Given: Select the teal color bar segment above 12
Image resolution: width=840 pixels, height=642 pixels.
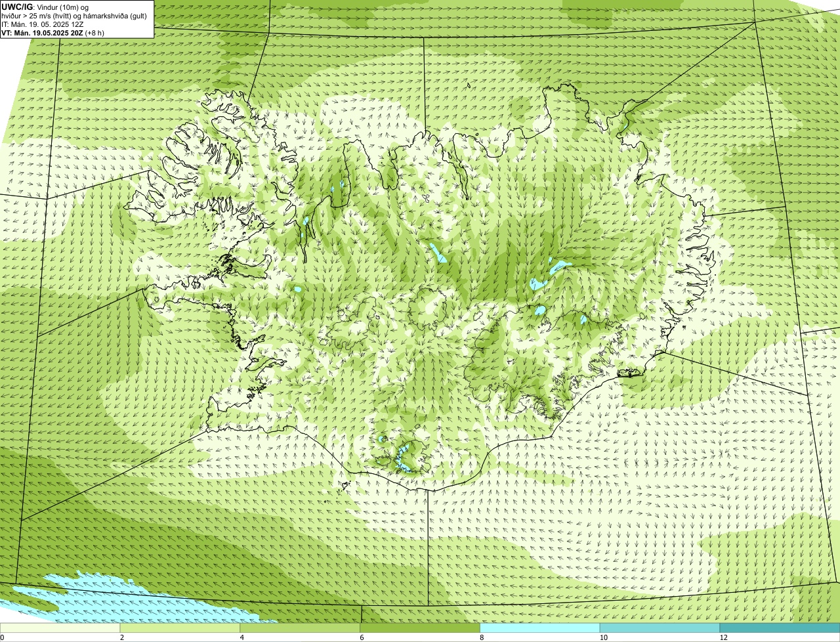Looking at the screenshot, I should (780, 628).
